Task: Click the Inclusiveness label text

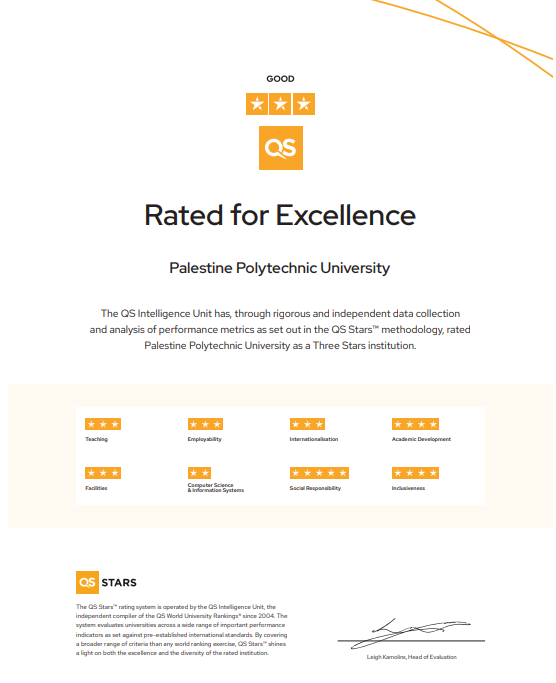Action: (408, 488)
